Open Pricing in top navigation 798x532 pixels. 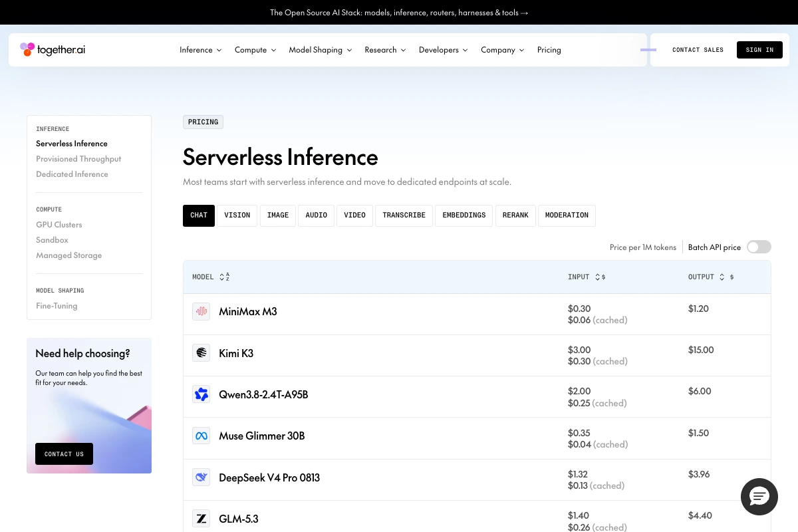coord(549,50)
